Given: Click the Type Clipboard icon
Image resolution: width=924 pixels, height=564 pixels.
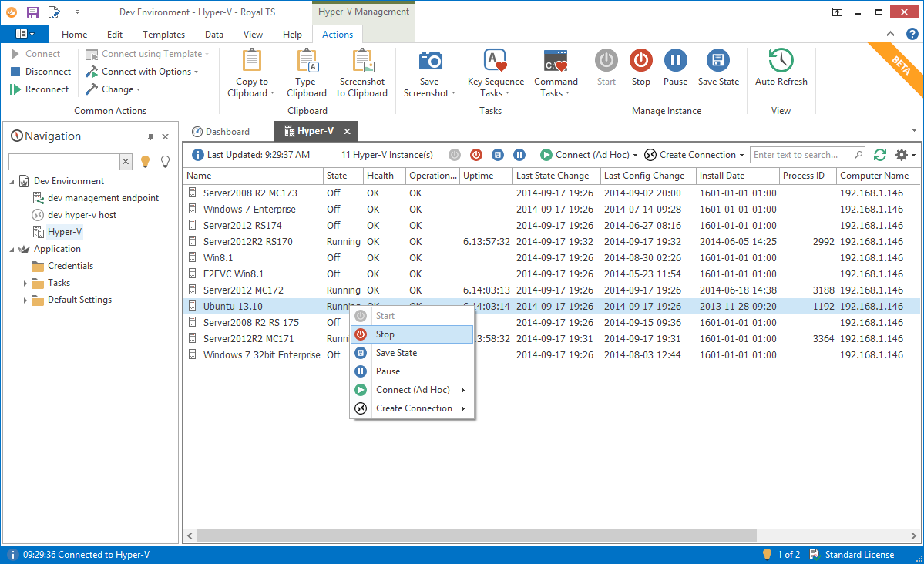Looking at the screenshot, I should tap(307, 61).
